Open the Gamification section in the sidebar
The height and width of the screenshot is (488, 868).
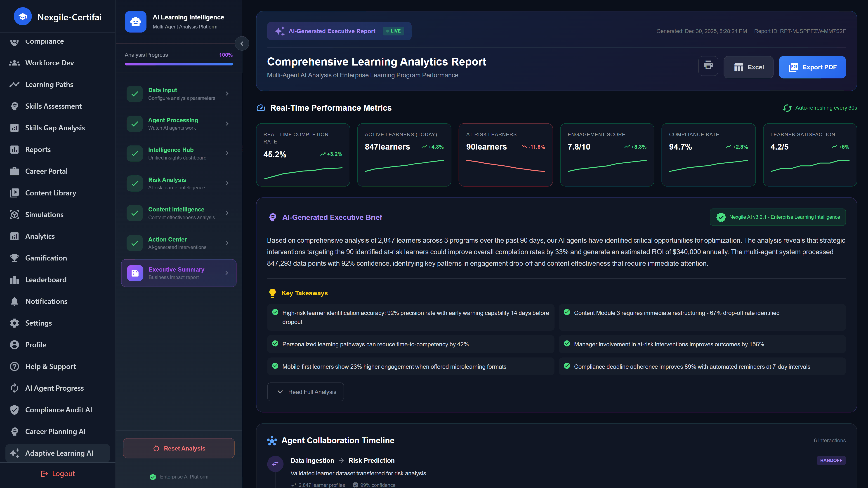coord(46,258)
